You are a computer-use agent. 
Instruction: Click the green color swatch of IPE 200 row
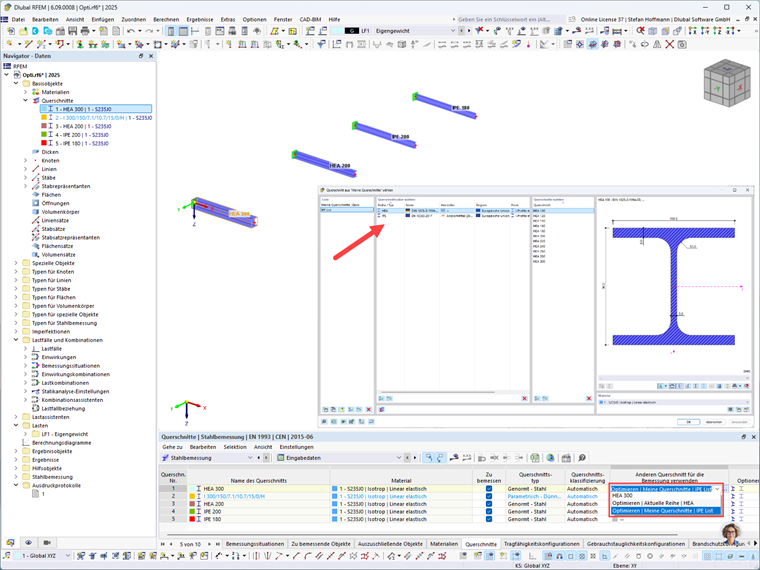tap(192, 511)
